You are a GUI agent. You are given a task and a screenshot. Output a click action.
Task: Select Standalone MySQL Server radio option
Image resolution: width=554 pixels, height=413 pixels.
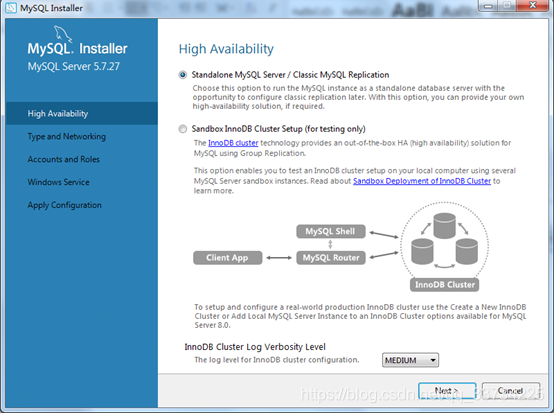coord(183,75)
